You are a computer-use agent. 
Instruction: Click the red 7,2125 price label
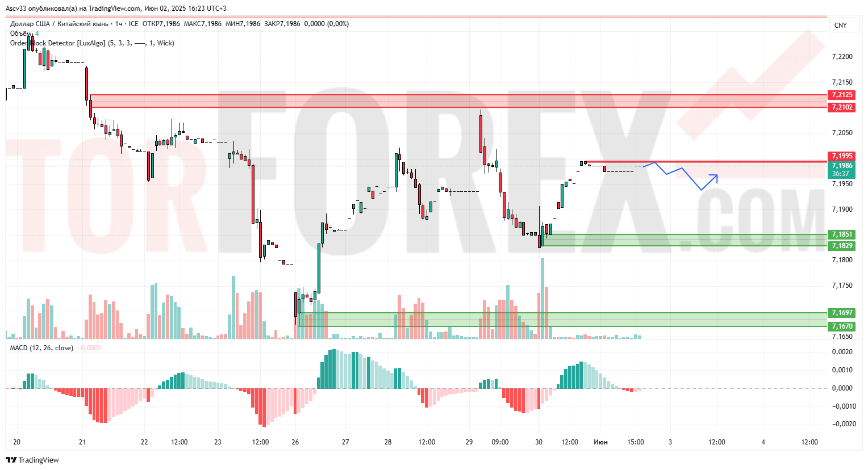point(842,95)
